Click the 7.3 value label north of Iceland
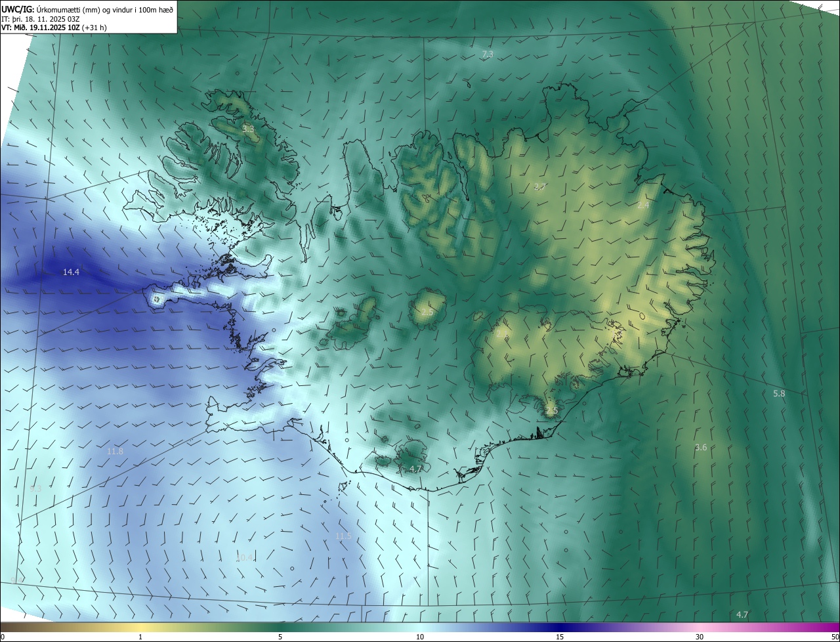Viewport: 840px width, 642px height. (x=488, y=54)
